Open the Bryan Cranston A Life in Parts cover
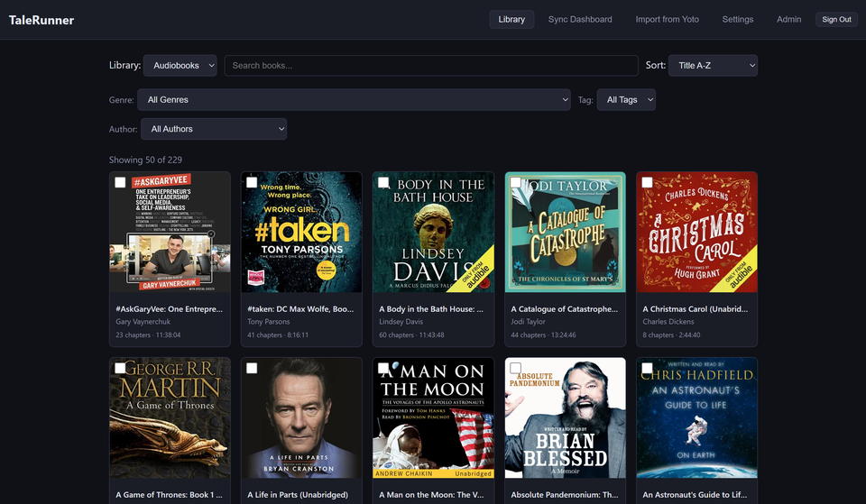866x504 pixels. coord(301,417)
